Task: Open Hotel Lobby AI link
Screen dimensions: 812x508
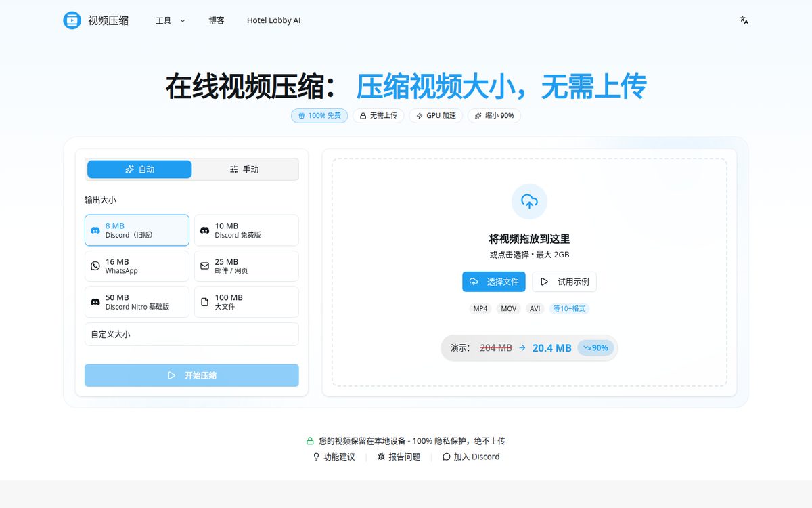Action: pos(273,20)
